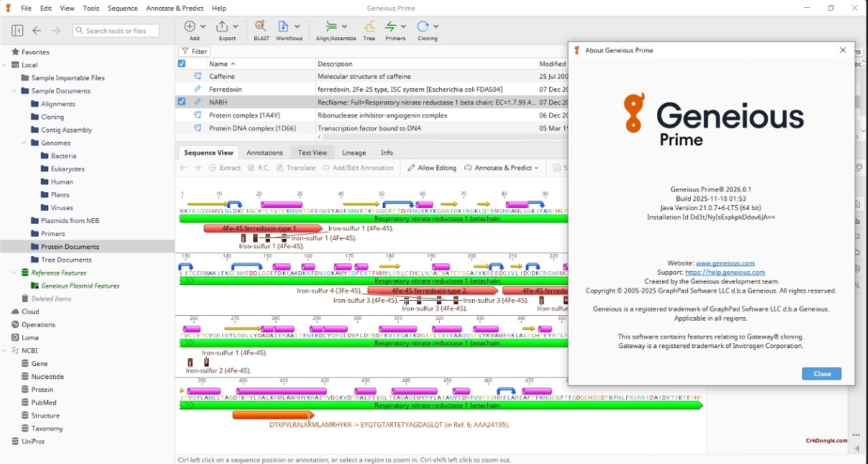The width and height of the screenshot is (868, 464).
Task: Open the Edit menu
Action: (46, 9)
